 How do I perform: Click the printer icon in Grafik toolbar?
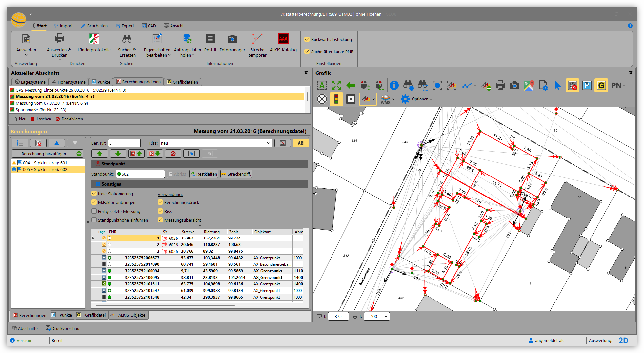click(x=500, y=86)
